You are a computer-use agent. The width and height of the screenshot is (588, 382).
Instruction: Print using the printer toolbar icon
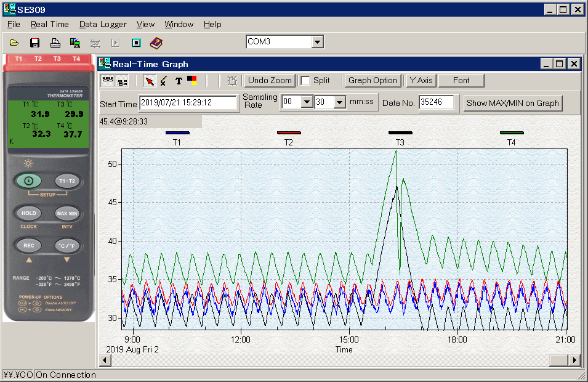55,43
